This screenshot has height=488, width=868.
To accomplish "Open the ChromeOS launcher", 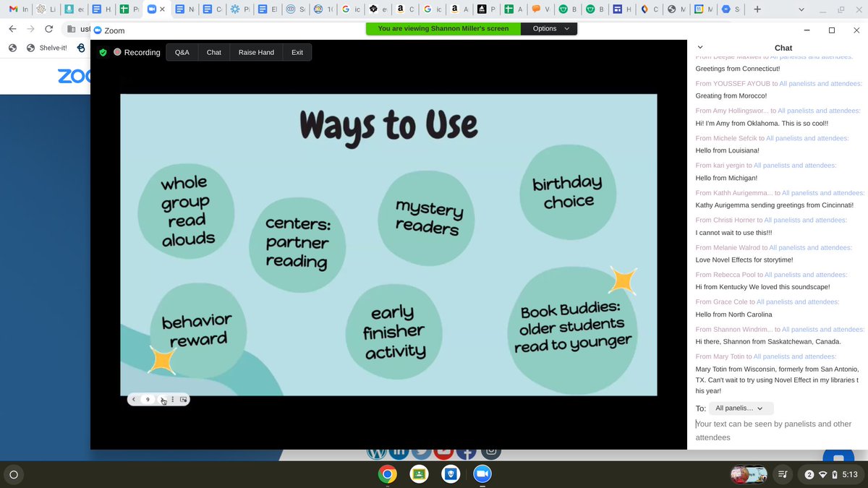I will point(14,475).
